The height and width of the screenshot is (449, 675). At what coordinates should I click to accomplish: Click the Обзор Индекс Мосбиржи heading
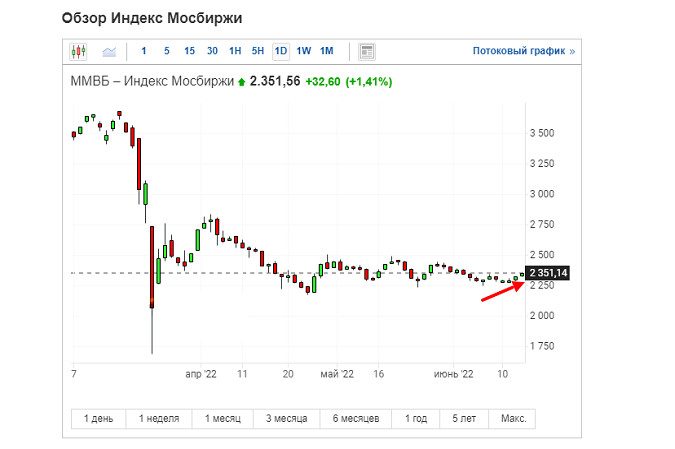(x=152, y=19)
